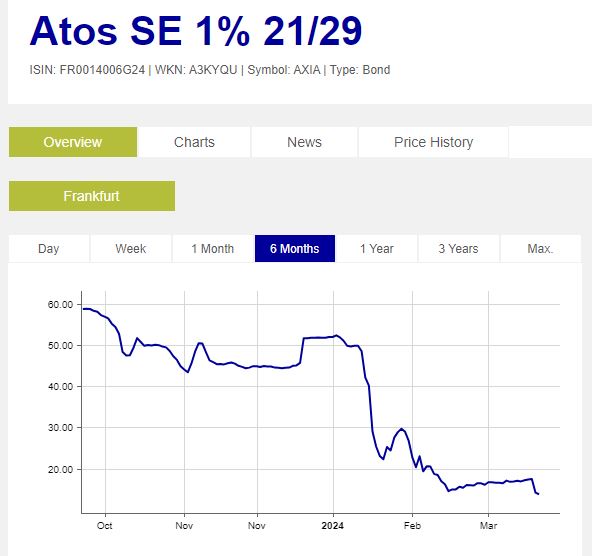Screen dimensions: 592x556
Task: Change chart range to 1 Year
Action: point(376,248)
